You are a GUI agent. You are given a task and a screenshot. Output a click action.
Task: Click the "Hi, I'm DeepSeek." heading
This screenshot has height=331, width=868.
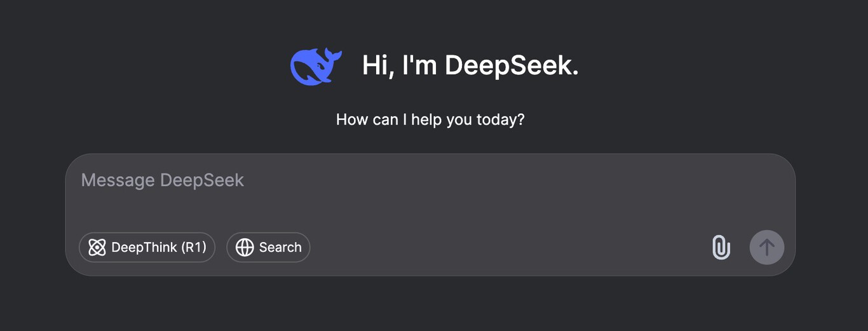coord(470,65)
